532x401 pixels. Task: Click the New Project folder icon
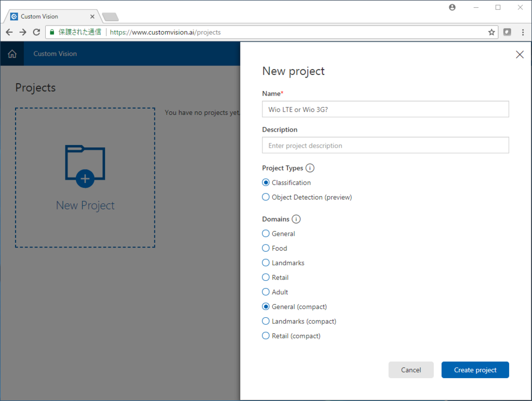point(85,166)
